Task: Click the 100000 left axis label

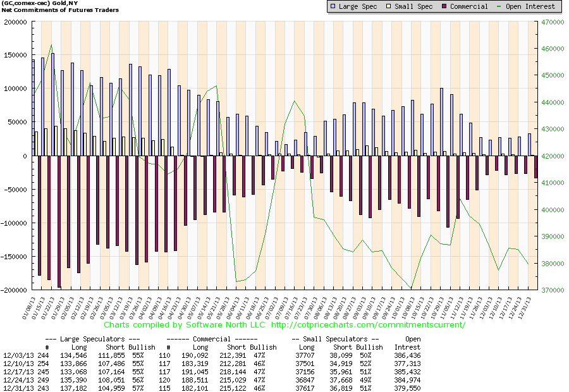Action: pos(16,89)
